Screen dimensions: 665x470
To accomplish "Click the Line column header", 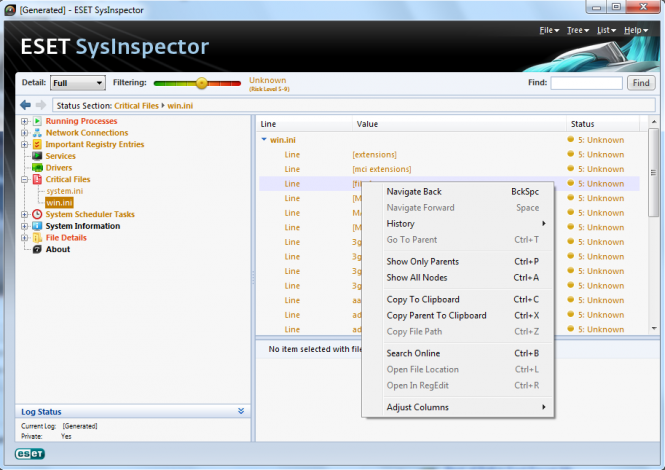I will (304, 124).
